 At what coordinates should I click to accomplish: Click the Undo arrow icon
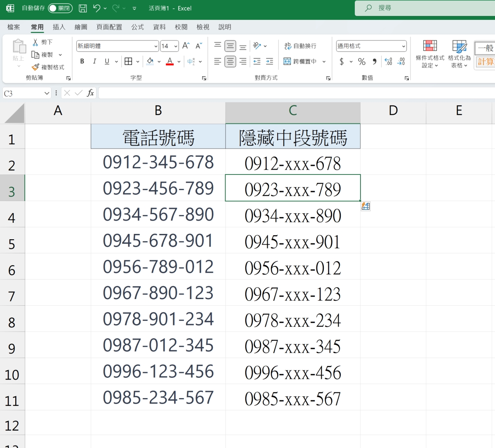click(97, 8)
